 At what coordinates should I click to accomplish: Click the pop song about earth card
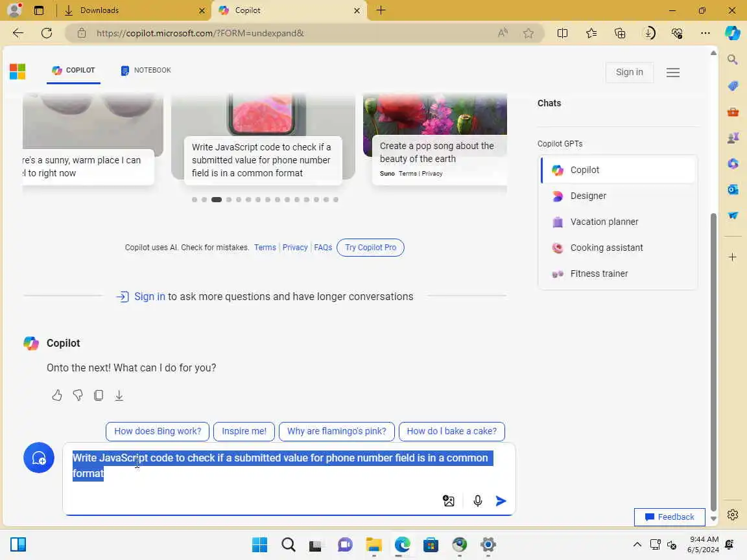point(439,159)
